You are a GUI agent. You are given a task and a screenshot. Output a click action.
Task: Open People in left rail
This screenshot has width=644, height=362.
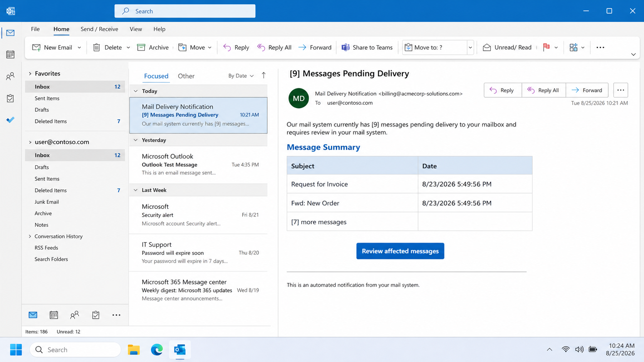point(10,76)
